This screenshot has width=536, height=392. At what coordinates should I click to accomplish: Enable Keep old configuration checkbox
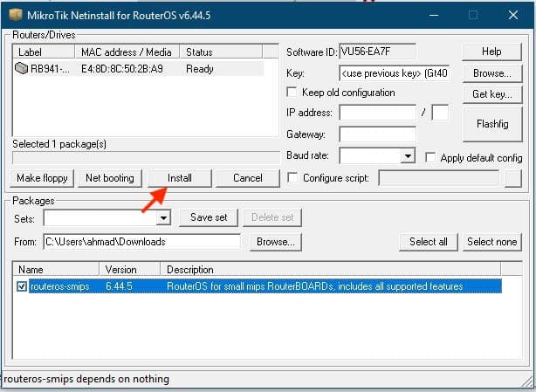pyautogui.click(x=292, y=93)
